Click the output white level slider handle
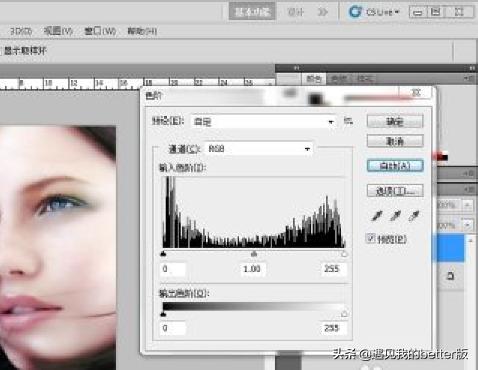Screen dimensions: 478x370 point(344,314)
